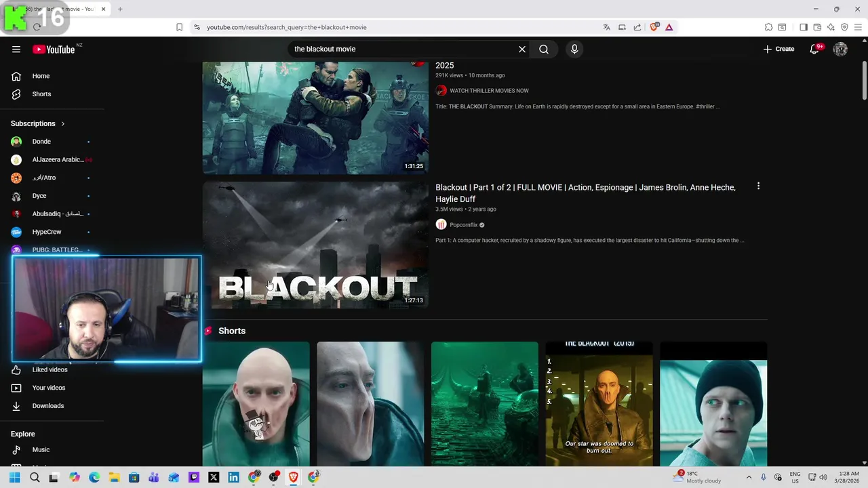Open the account avatar menu
868x488 pixels.
840,49
